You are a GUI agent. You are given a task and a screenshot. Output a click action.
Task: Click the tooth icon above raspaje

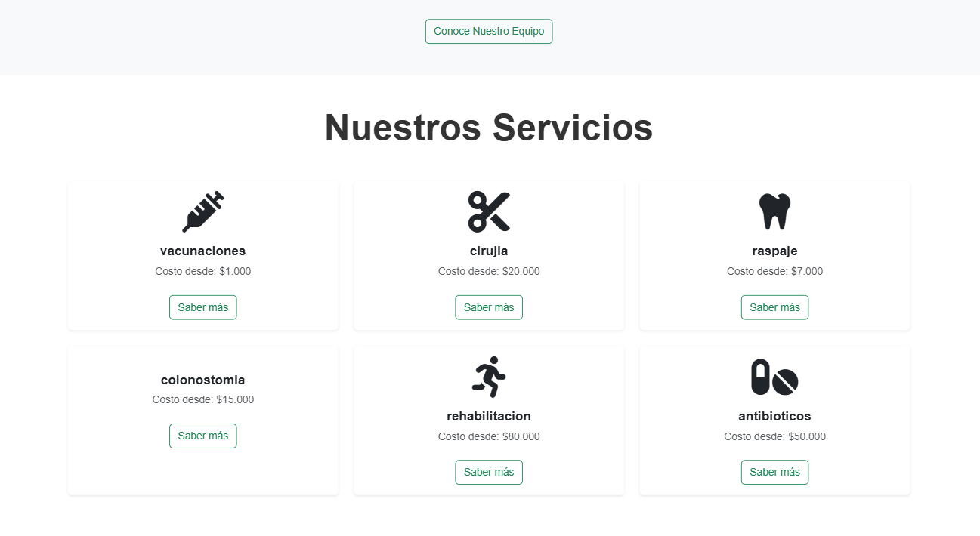(774, 211)
